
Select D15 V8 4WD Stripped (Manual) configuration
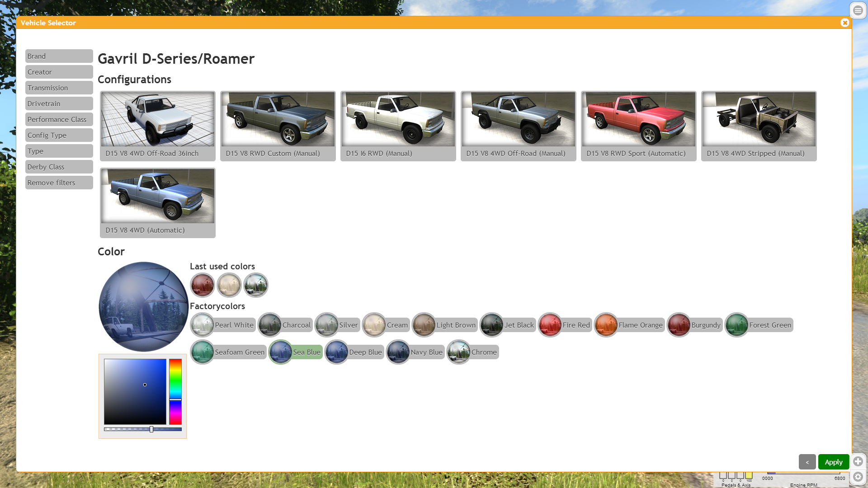[759, 126]
